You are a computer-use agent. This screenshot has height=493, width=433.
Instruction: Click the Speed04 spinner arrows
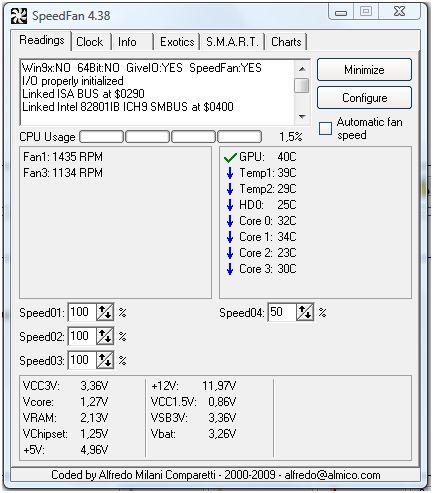[305, 312]
